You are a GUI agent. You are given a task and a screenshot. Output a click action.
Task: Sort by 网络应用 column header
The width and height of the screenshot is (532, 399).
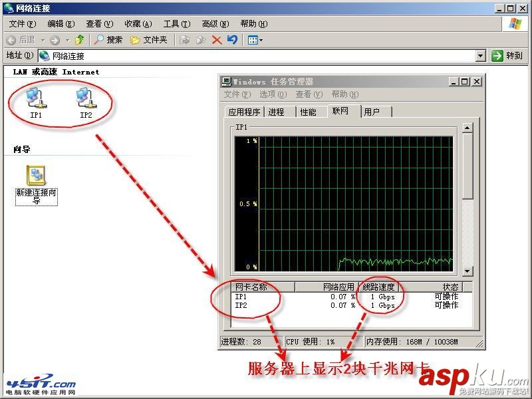point(327,287)
